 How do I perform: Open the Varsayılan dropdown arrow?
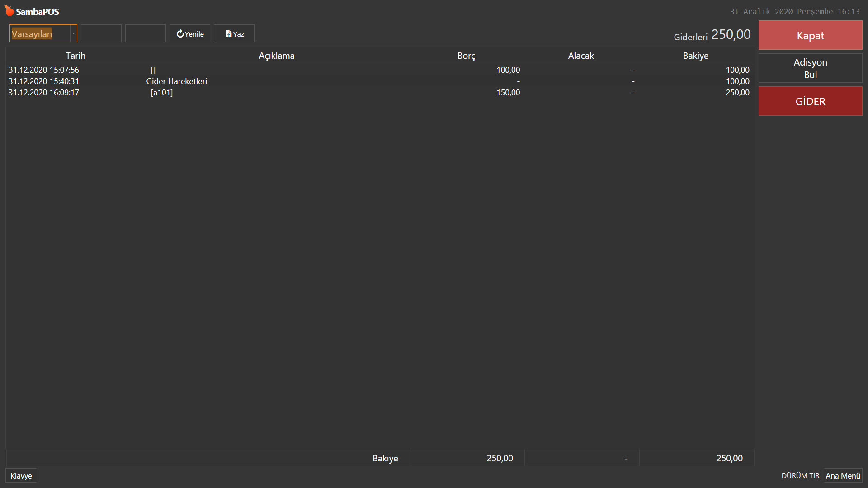pyautogui.click(x=73, y=33)
